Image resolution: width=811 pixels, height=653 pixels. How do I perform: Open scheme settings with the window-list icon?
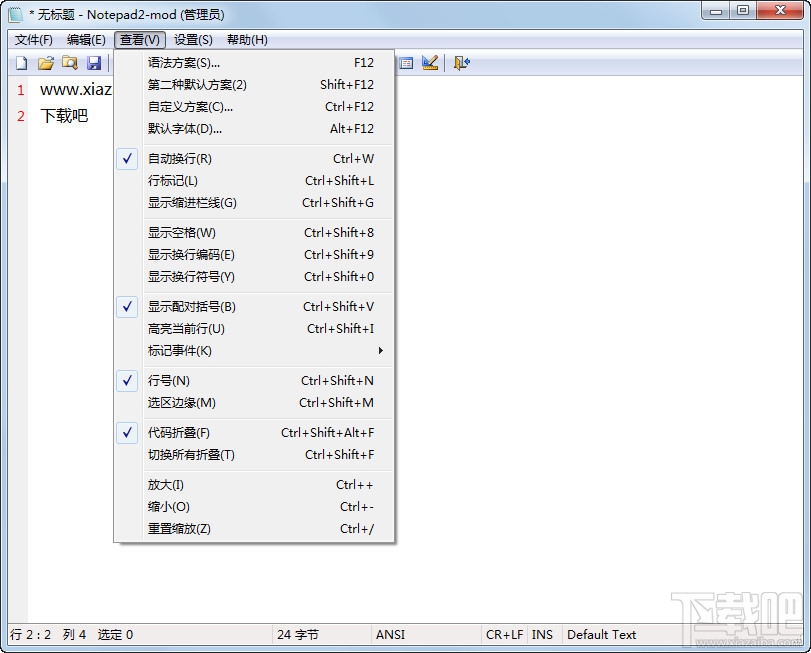click(x=405, y=62)
